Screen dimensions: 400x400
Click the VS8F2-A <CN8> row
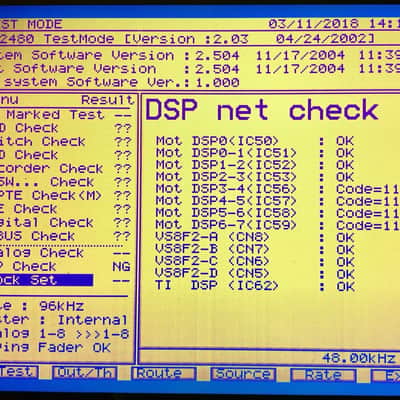pyautogui.click(x=255, y=238)
